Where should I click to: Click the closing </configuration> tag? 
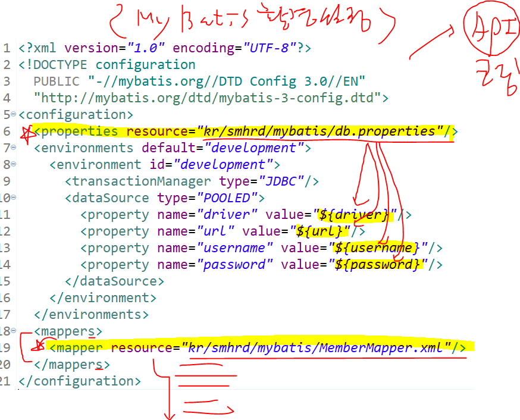click(80, 381)
